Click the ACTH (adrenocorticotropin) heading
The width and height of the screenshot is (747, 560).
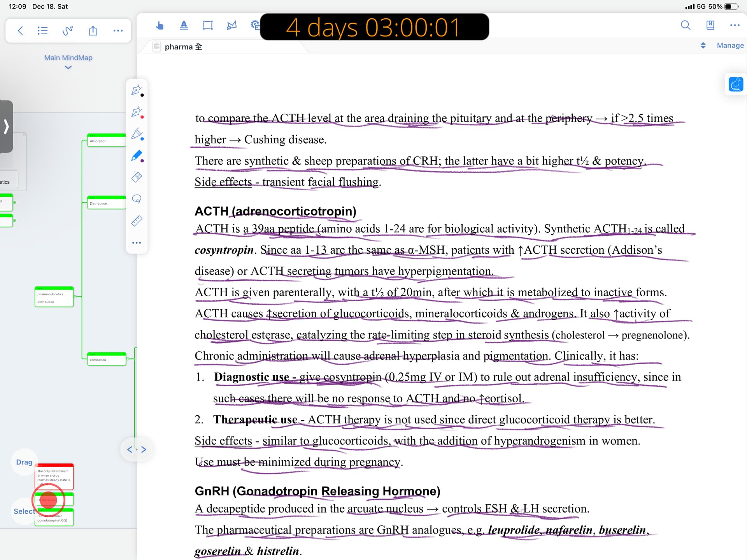pyautogui.click(x=275, y=211)
